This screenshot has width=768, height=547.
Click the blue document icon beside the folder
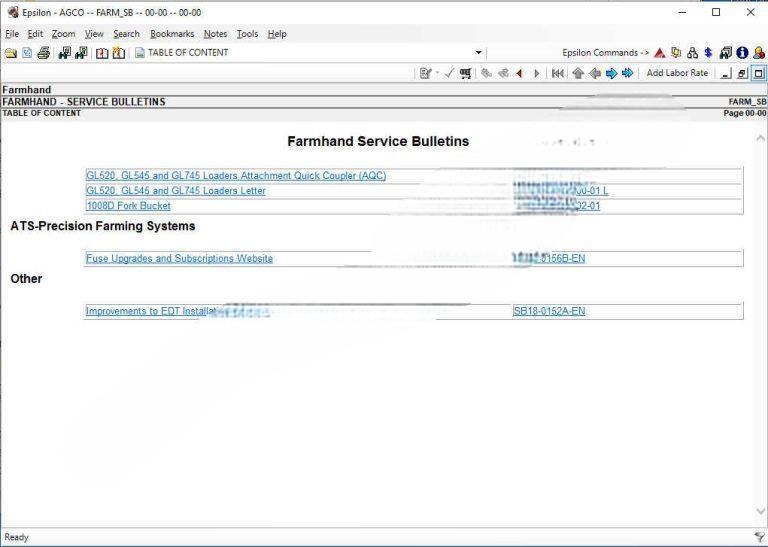[27, 53]
